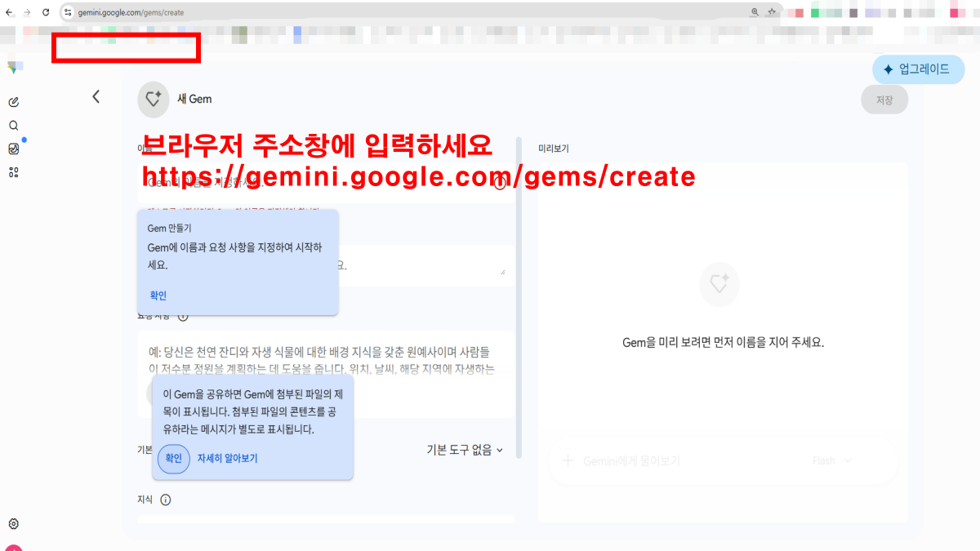The image size is (980, 551).
Task: Confirm the Gem 만들기 tooltip with 확인
Action: (x=158, y=295)
